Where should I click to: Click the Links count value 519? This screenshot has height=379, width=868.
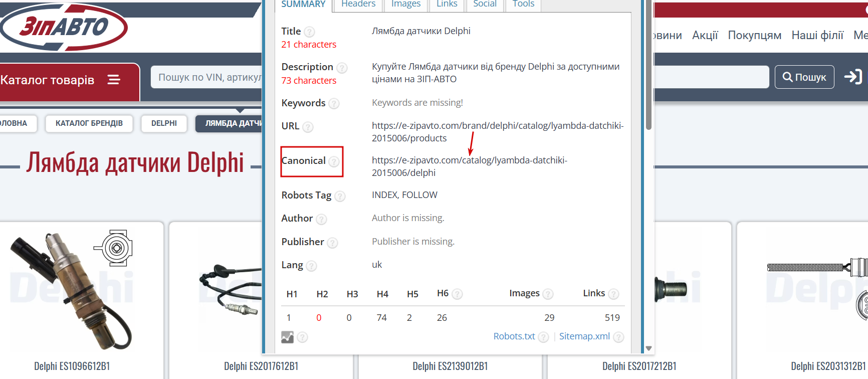coord(612,318)
